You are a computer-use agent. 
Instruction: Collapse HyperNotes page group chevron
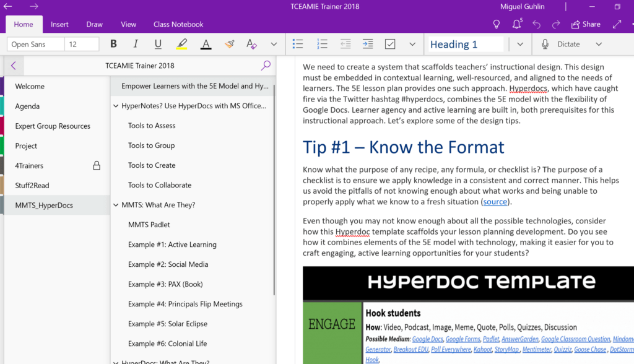(x=116, y=106)
